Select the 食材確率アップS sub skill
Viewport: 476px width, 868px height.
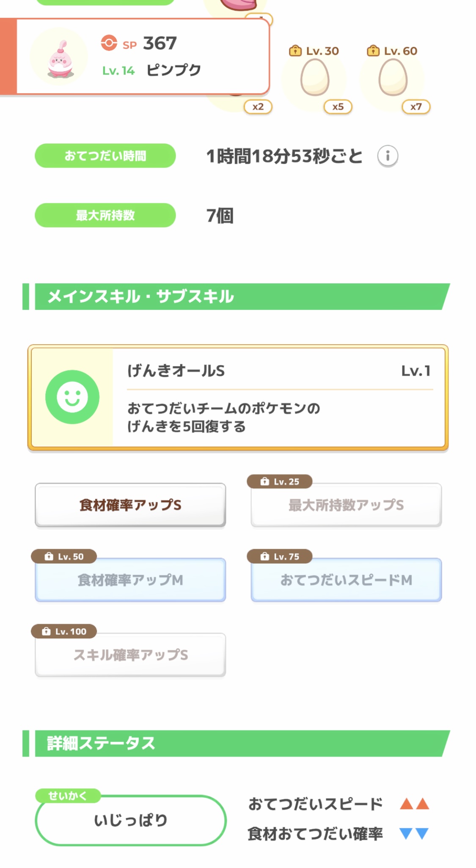pyautogui.click(x=130, y=505)
